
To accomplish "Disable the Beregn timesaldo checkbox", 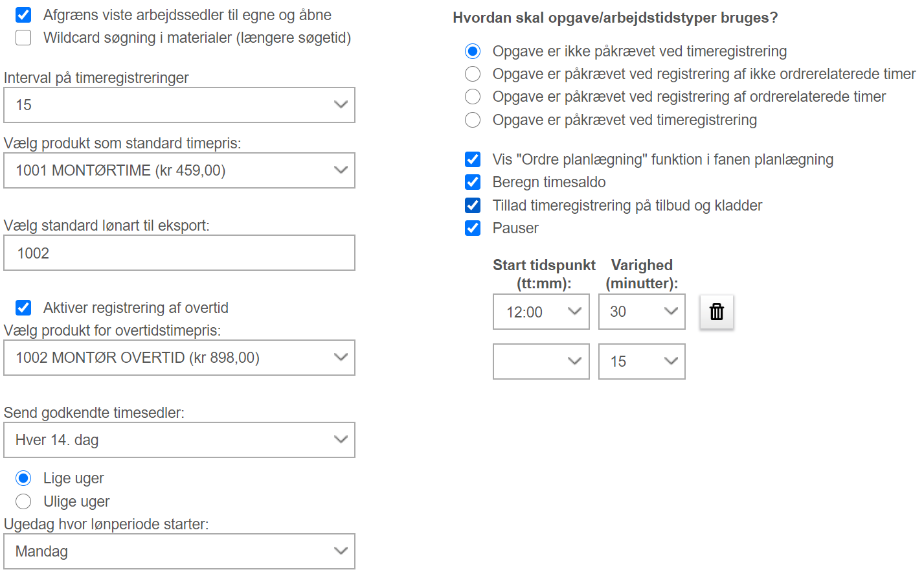I will pos(473,182).
